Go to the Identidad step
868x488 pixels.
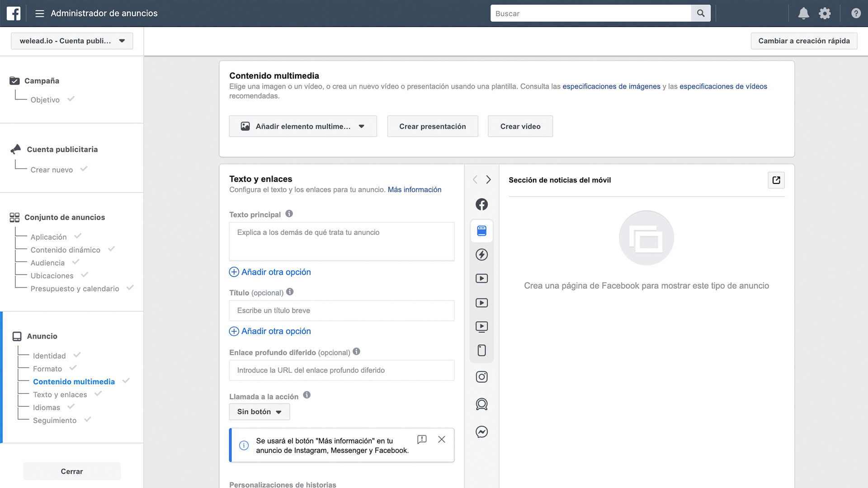click(x=49, y=356)
